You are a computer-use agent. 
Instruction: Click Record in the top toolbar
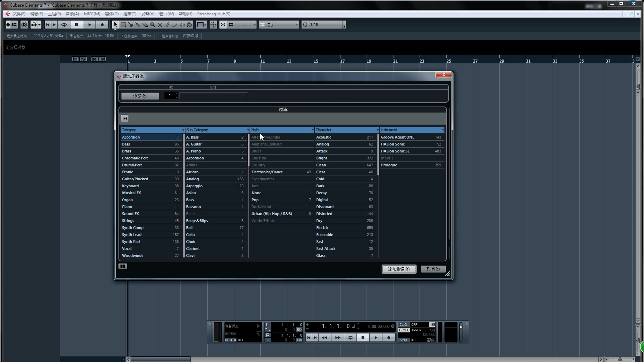click(x=102, y=25)
